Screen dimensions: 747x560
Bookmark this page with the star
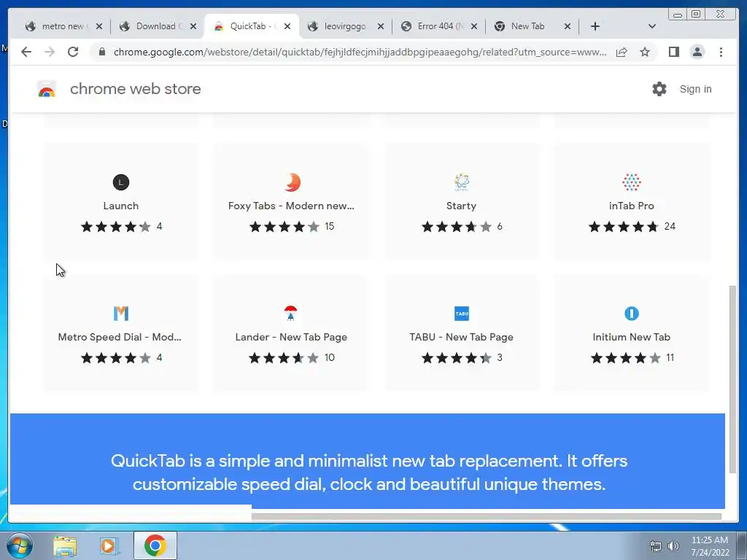click(x=645, y=52)
